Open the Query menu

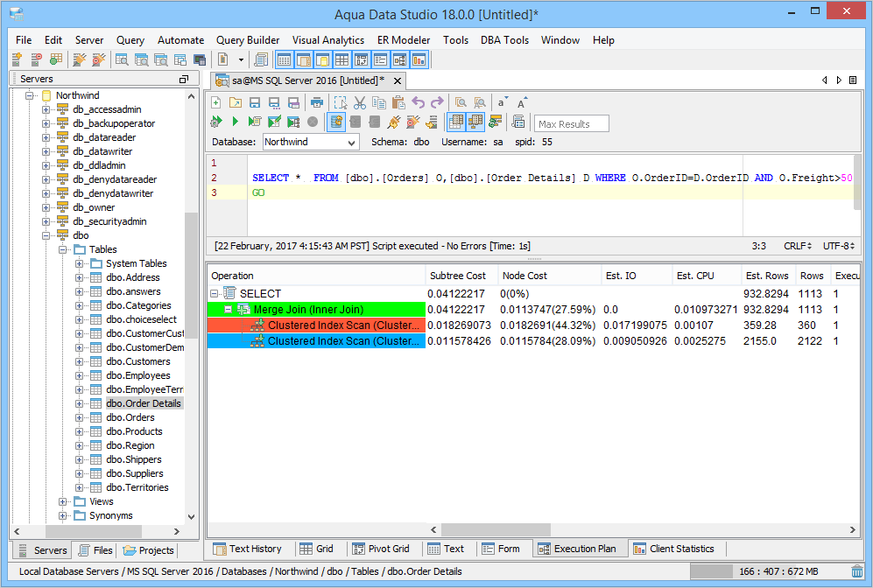click(130, 40)
